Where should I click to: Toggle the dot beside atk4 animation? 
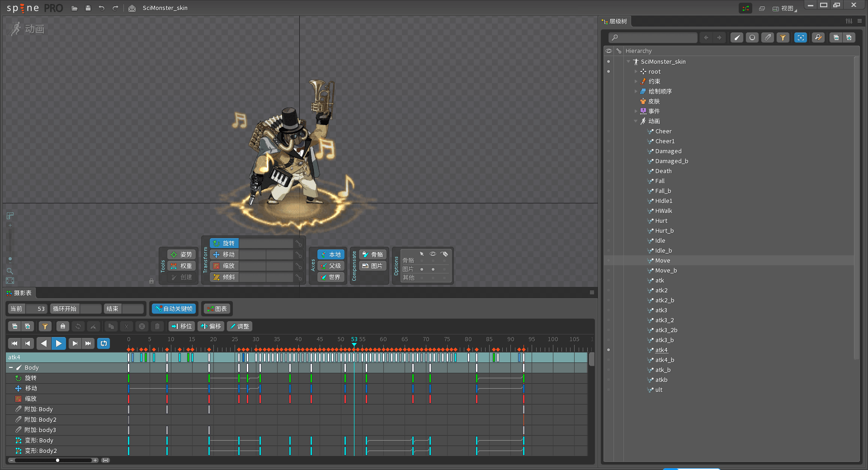pyautogui.click(x=609, y=350)
